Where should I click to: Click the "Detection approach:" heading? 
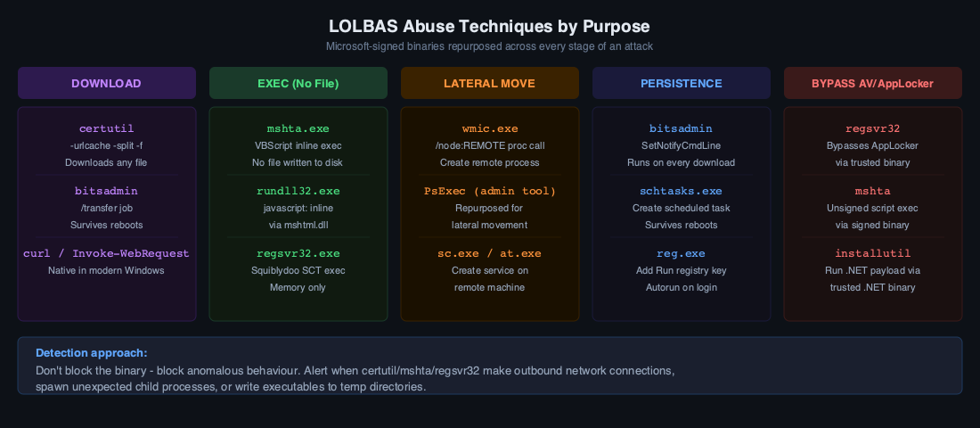92,353
